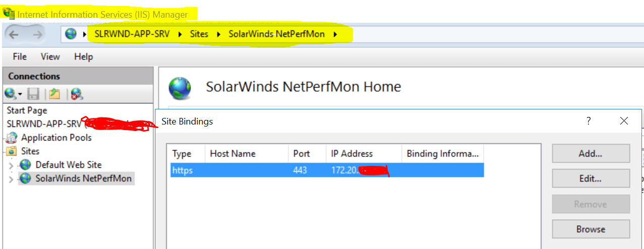
Task: Click the Add... button
Action: (x=591, y=153)
